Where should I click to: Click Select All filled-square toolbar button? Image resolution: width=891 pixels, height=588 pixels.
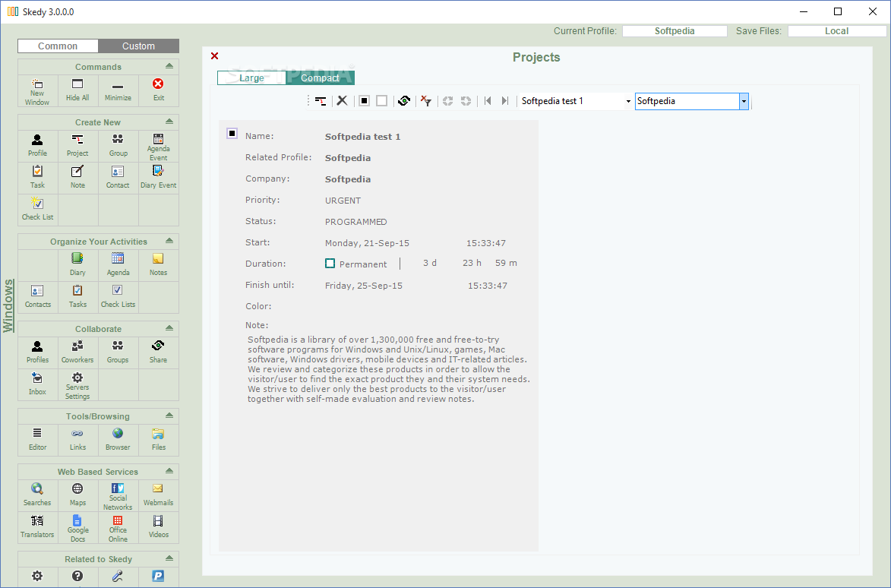pyautogui.click(x=365, y=100)
